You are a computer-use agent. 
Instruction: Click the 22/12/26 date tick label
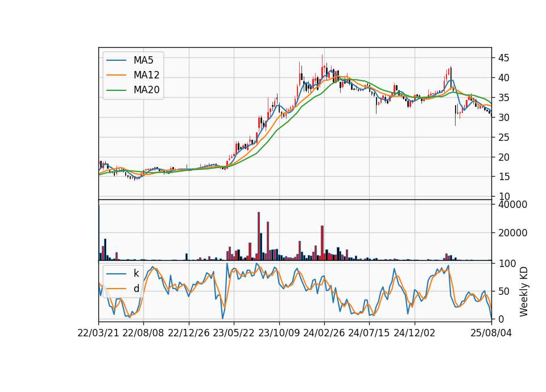189,333
